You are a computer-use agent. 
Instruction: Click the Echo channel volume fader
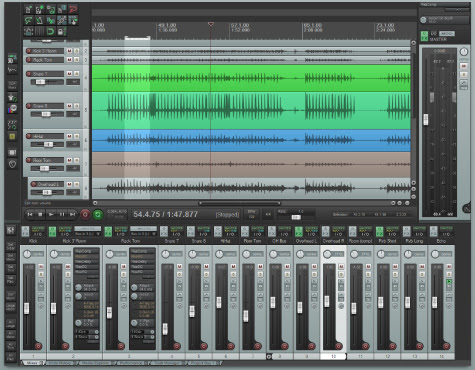435,302
